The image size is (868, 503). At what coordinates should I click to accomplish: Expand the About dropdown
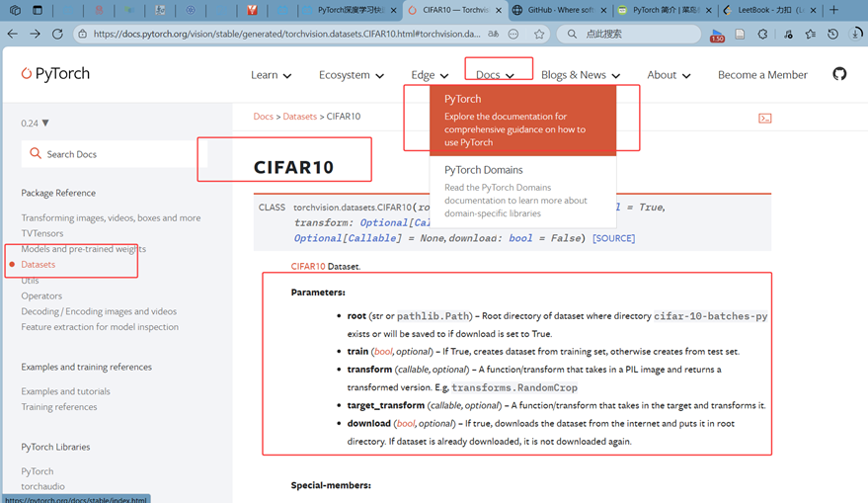(x=669, y=75)
